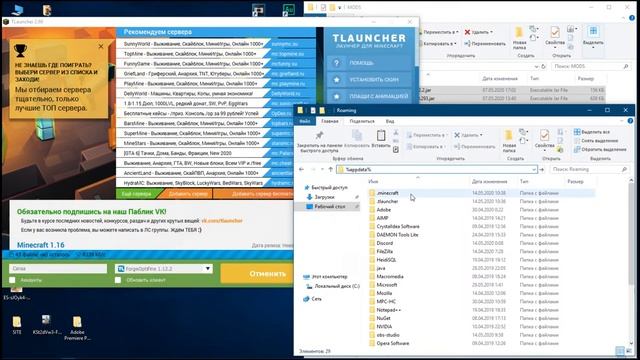Click the star icon beside Install skin

336,80
